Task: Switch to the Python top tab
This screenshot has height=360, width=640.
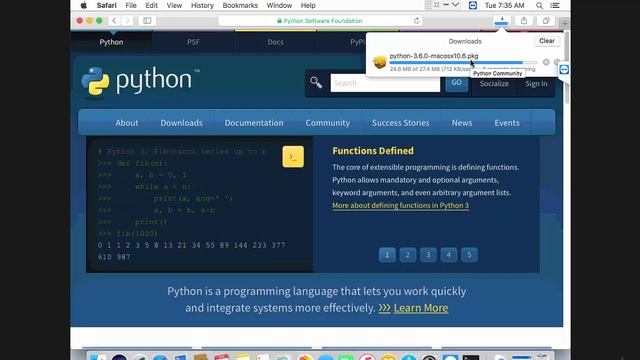Action: pos(111,42)
